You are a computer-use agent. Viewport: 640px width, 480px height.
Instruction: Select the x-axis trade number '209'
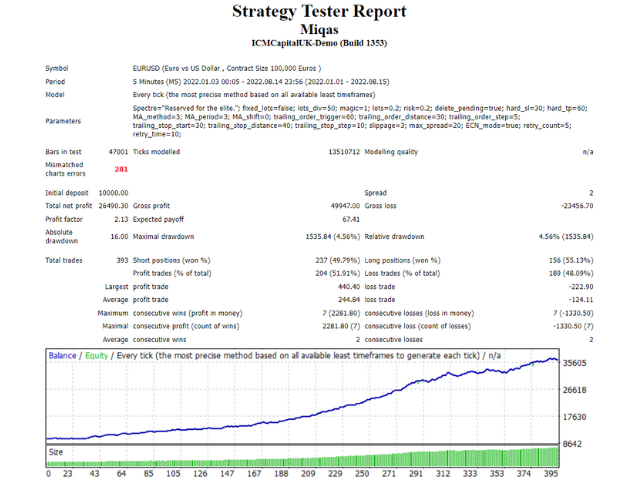click(x=308, y=473)
